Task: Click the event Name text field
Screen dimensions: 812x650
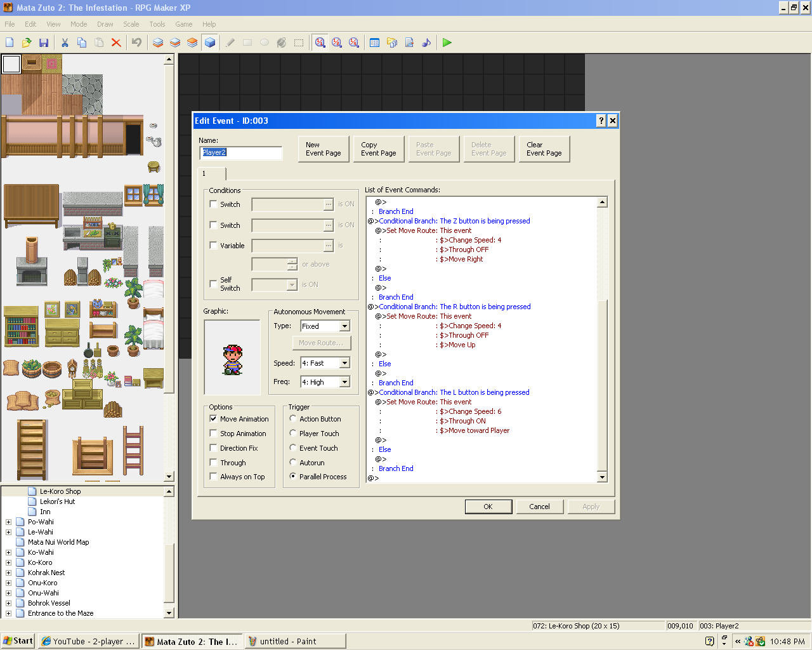Action: [x=241, y=153]
